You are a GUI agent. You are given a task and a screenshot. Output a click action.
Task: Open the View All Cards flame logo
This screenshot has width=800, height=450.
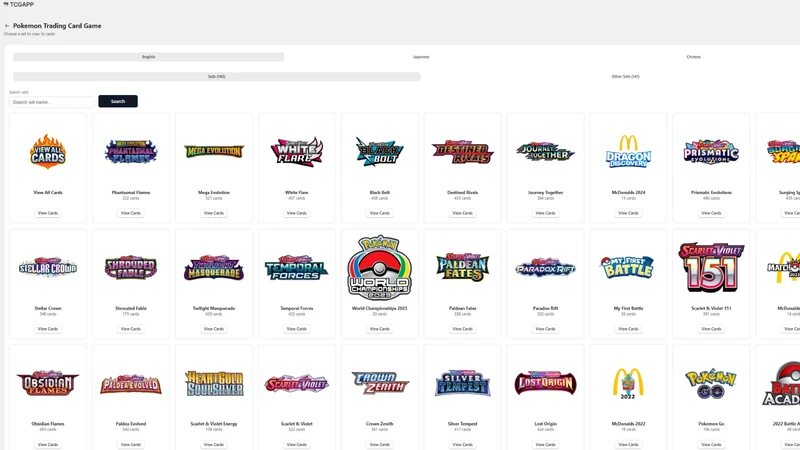coord(48,152)
